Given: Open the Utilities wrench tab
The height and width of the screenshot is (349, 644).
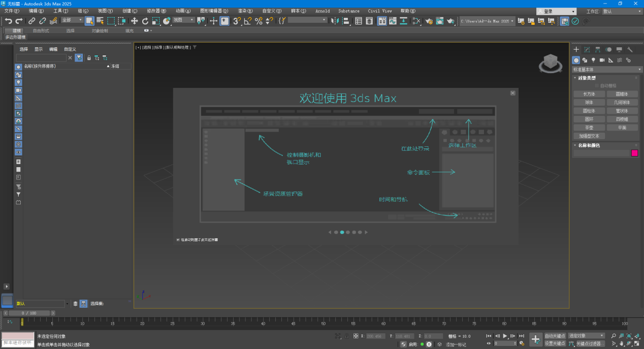Looking at the screenshot, I should pos(630,49).
